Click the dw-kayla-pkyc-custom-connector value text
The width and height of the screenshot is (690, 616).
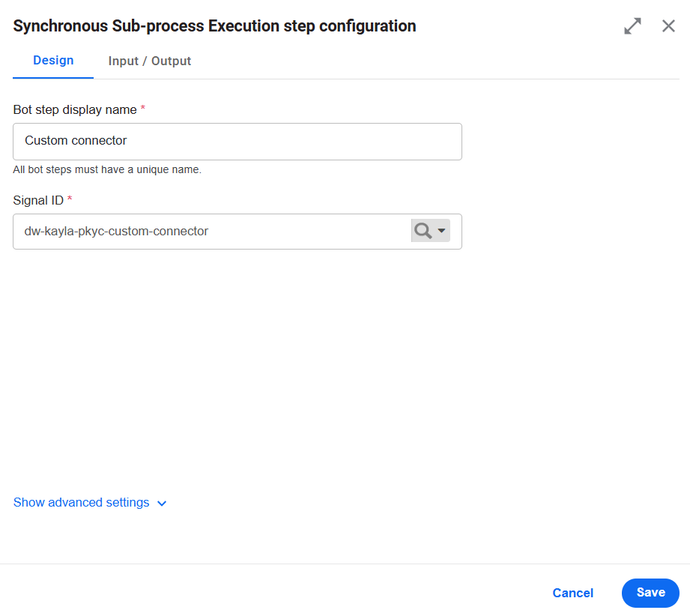[x=116, y=231]
